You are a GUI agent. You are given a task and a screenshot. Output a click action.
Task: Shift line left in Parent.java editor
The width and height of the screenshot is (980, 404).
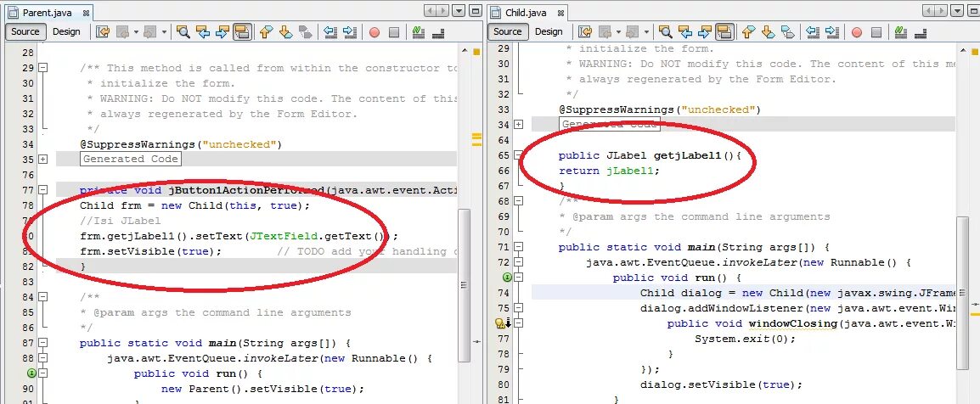coord(330,32)
